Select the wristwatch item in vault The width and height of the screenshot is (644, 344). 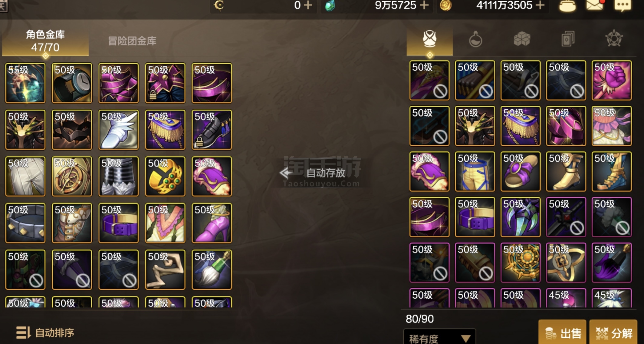point(72,83)
